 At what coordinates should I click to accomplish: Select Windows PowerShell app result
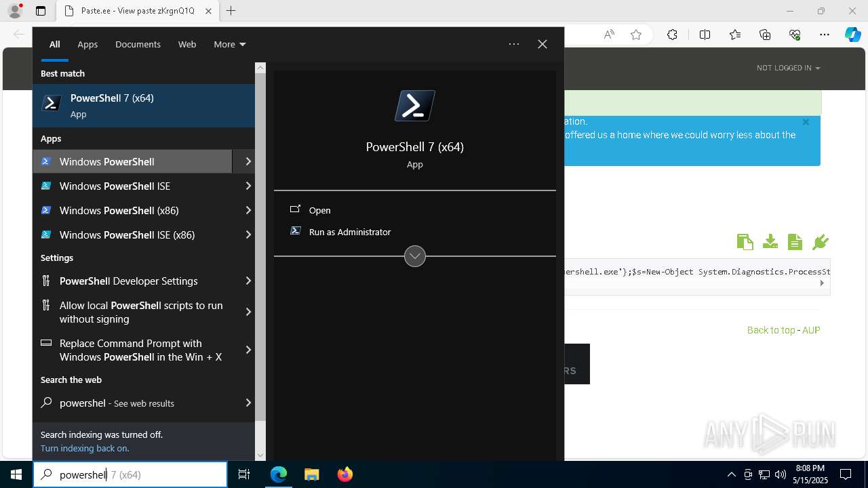132,161
